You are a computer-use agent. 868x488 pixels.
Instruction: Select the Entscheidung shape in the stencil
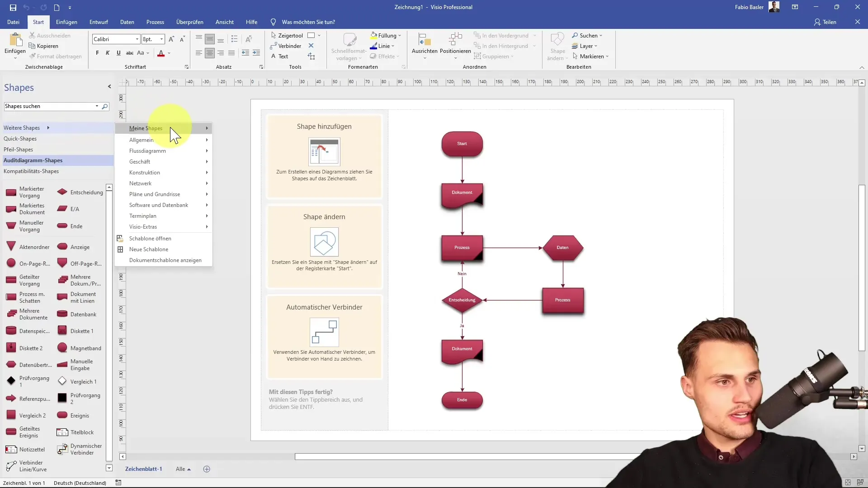pyautogui.click(x=80, y=192)
